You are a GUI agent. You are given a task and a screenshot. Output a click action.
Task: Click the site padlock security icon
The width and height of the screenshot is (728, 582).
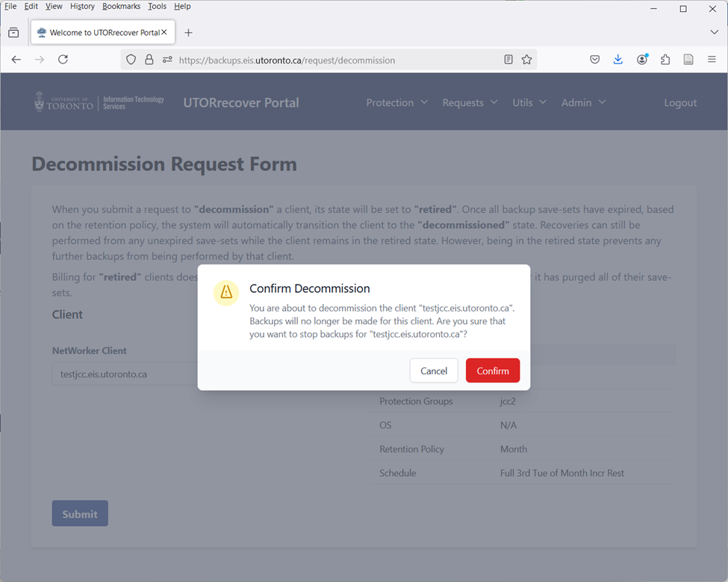(149, 60)
